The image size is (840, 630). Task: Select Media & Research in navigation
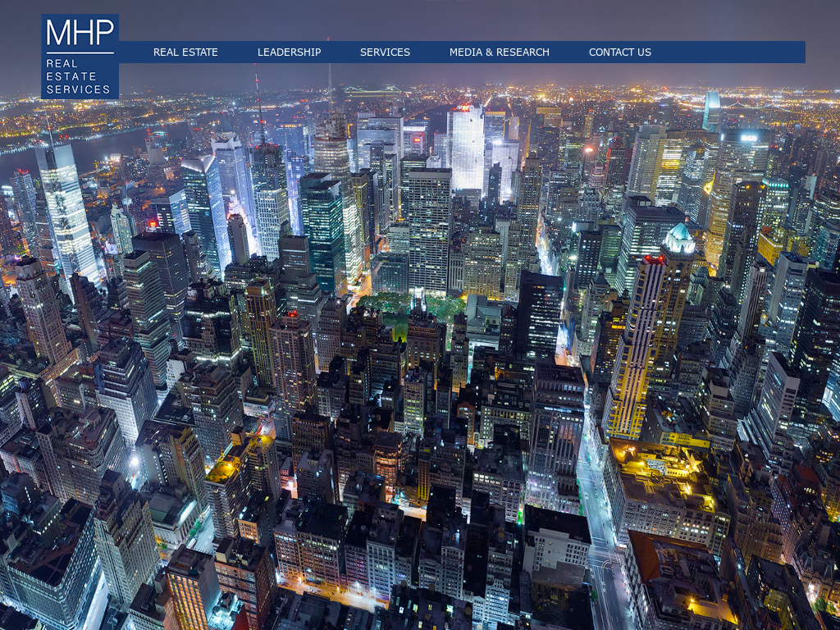(x=499, y=52)
